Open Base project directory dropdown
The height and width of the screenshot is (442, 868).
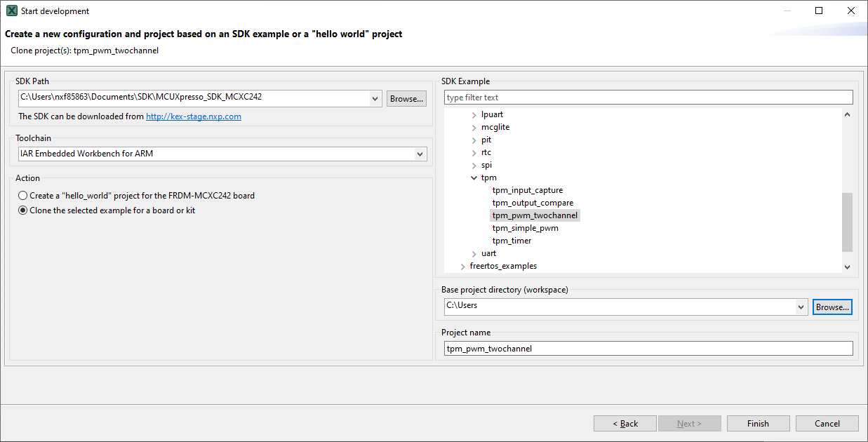(x=801, y=307)
